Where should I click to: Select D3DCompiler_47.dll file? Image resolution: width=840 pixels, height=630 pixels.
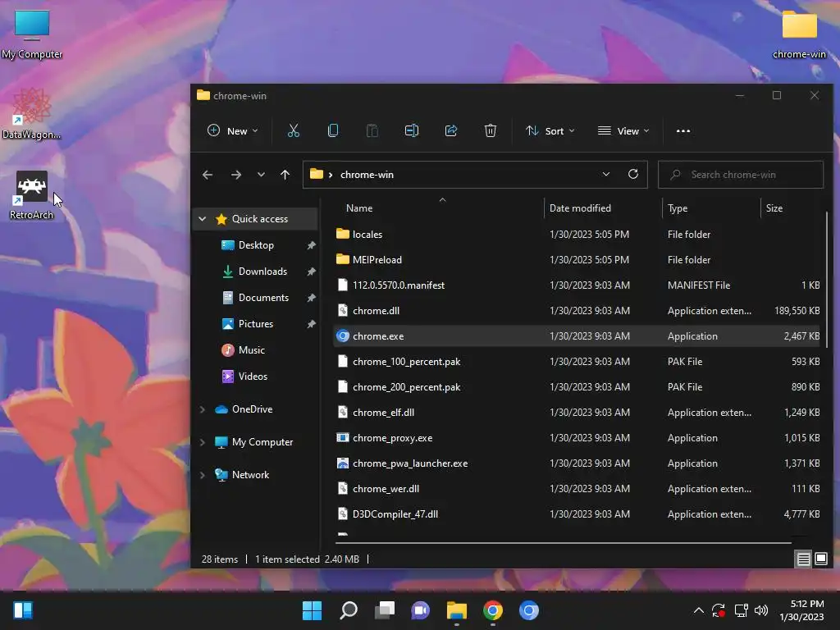(577, 514)
